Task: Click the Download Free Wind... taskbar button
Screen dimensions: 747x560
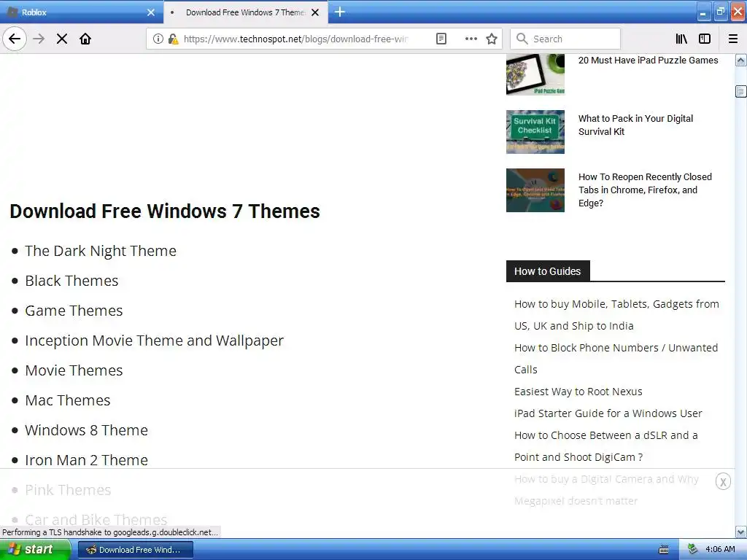Action: pos(135,550)
